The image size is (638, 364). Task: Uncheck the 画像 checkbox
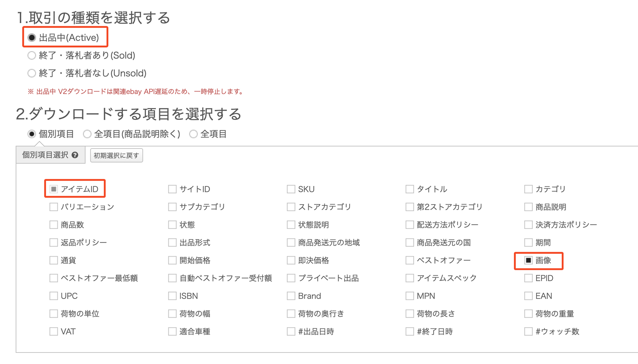pyautogui.click(x=528, y=260)
